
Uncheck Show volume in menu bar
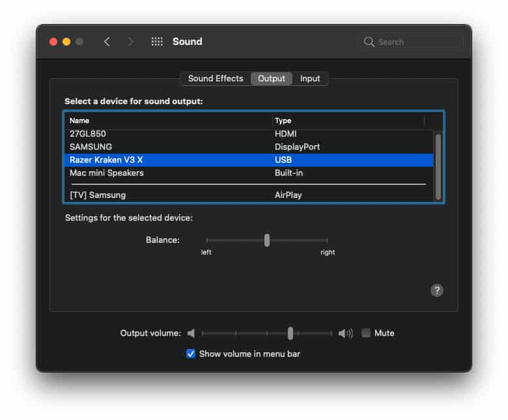[x=191, y=354]
